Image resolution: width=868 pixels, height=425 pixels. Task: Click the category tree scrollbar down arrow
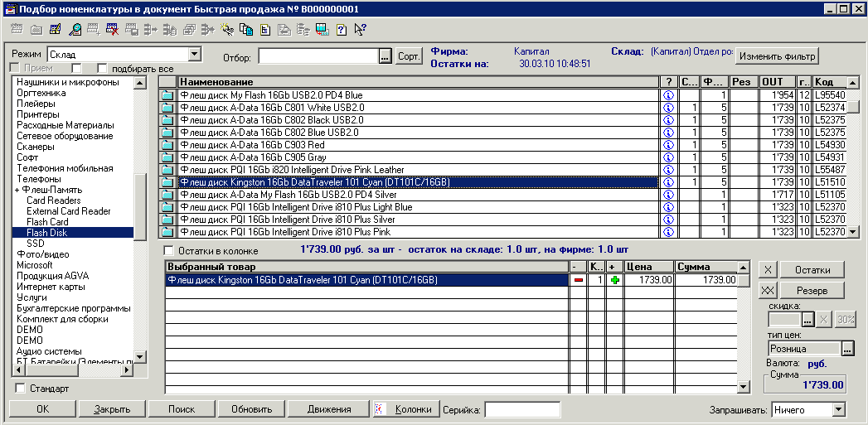pos(139,357)
